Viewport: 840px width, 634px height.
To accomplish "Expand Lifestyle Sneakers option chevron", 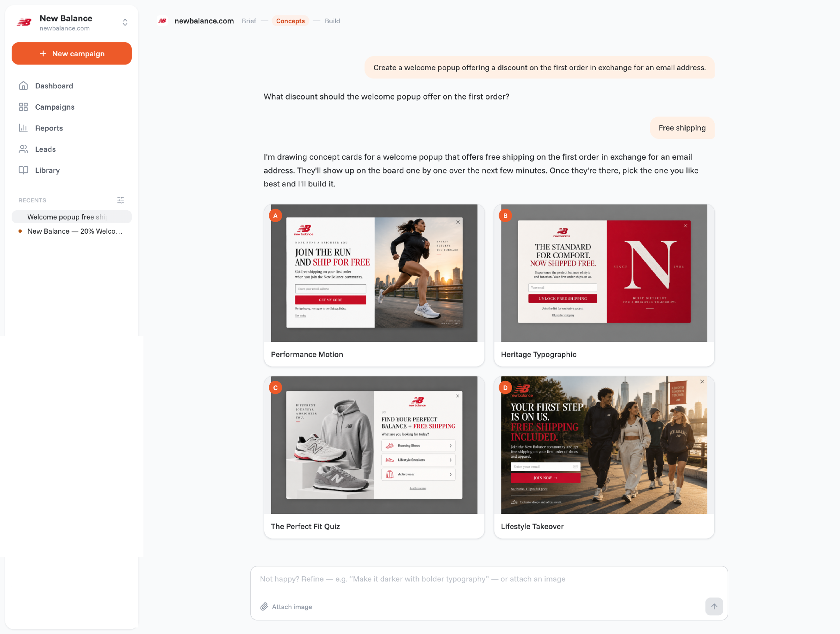I will click(451, 460).
